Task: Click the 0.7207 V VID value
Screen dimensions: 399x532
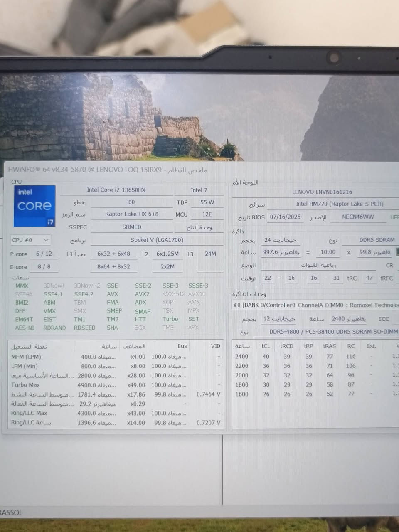Action: coord(208,423)
